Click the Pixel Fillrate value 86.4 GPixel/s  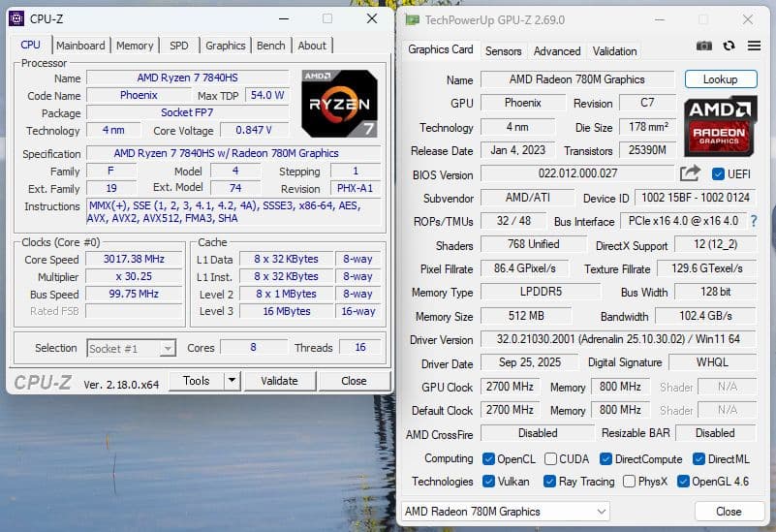click(x=524, y=268)
